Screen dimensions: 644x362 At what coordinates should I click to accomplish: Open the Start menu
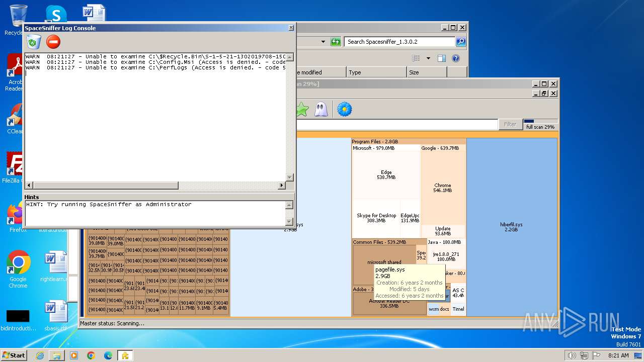(x=14, y=355)
